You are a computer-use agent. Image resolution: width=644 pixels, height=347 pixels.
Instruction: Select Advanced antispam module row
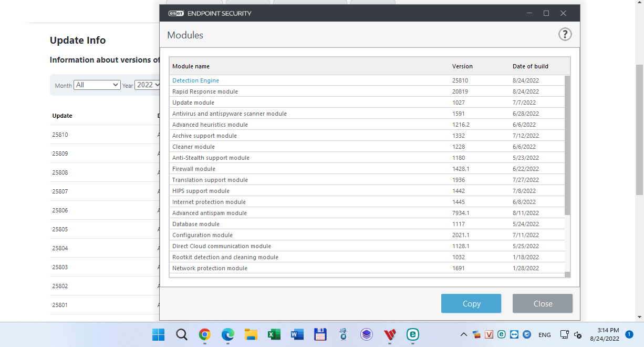pos(367,213)
